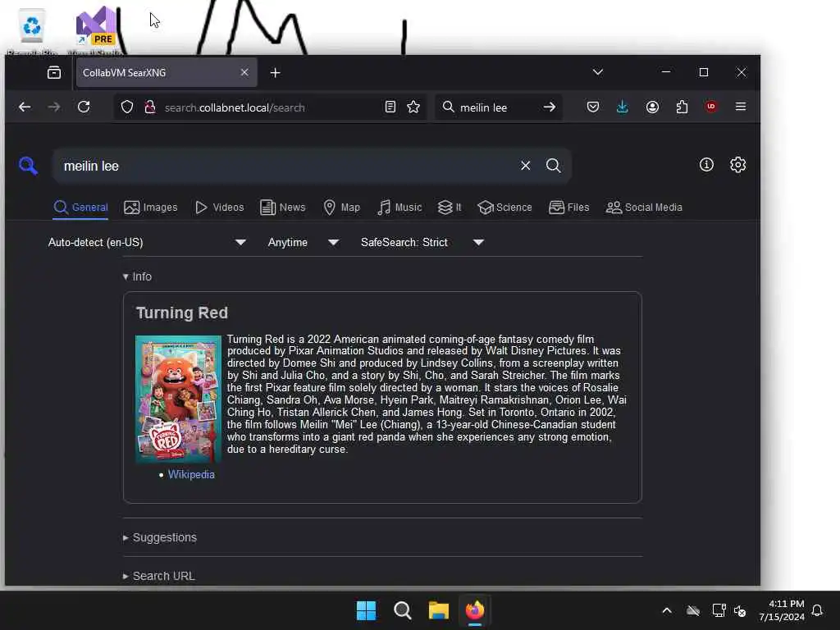Viewport: 840px width, 630px height.
Task: Open the notification bell
Action: click(817, 610)
